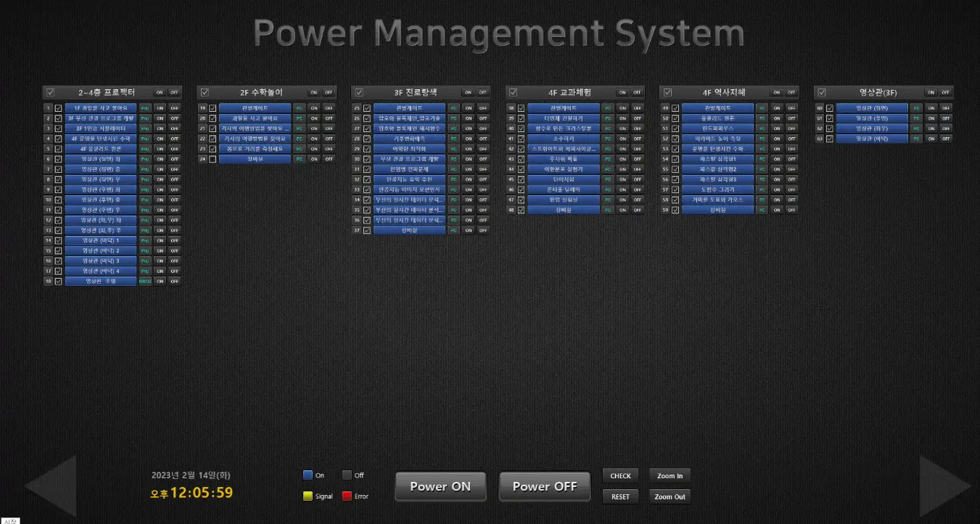
Task: Uncheck the 영상관(3F) group header checkbox
Action: tap(822, 92)
